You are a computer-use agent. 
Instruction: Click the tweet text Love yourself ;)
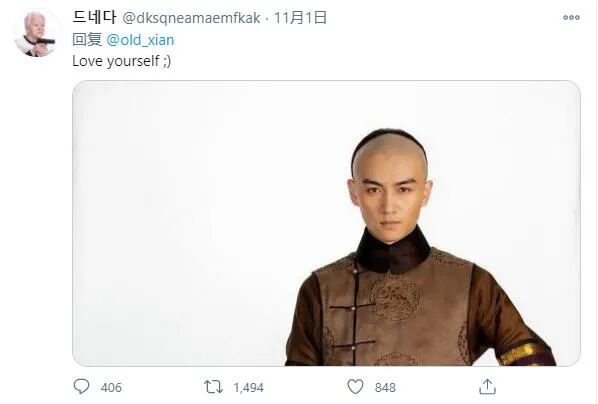(x=122, y=61)
